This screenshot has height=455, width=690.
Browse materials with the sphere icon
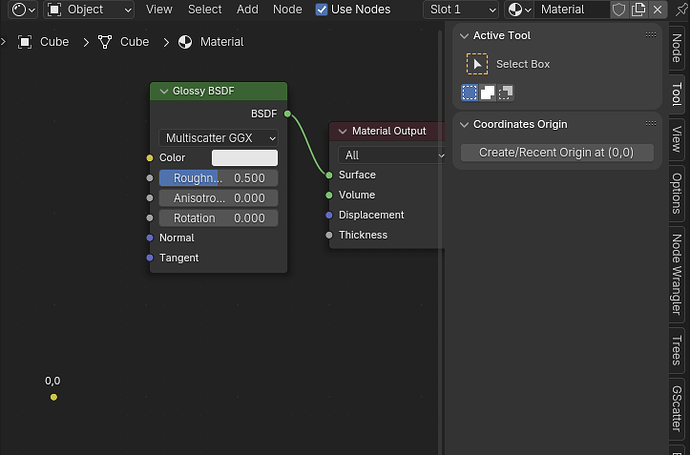(x=519, y=9)
